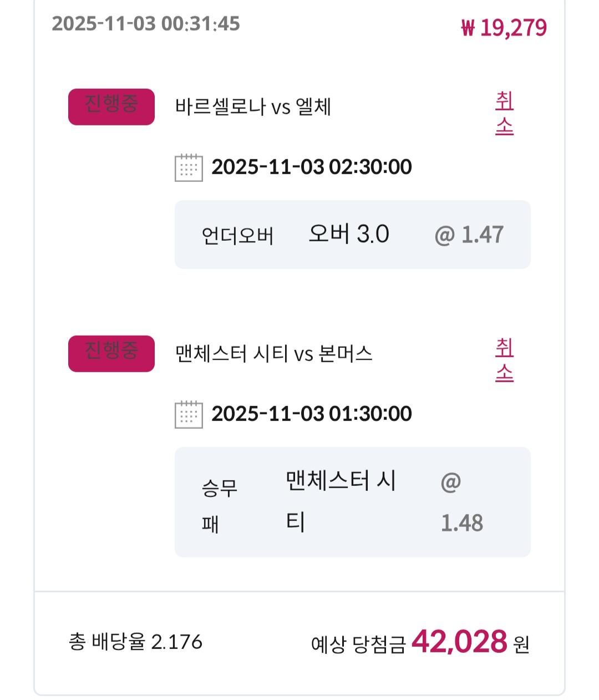Click the @ 1.47 odds value
599x700 pixels.
(x=469, y=235)
